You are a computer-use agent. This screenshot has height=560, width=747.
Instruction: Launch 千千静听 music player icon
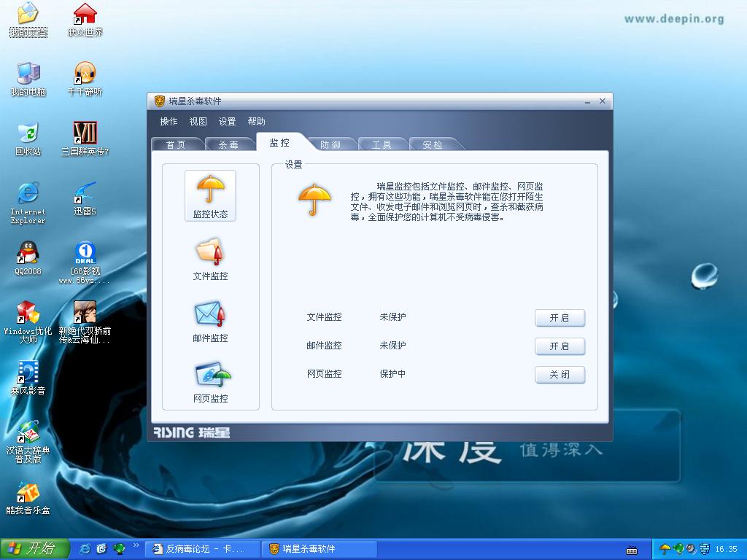click(85, 79)
